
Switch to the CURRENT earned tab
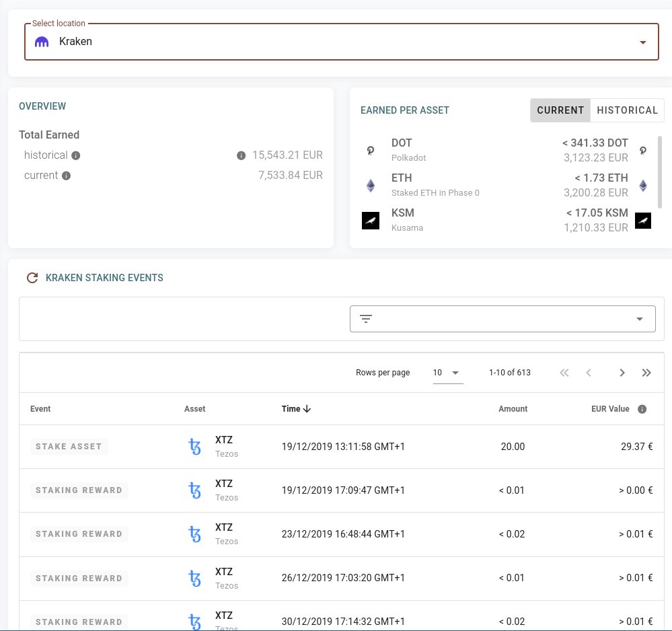pos(560,110)
